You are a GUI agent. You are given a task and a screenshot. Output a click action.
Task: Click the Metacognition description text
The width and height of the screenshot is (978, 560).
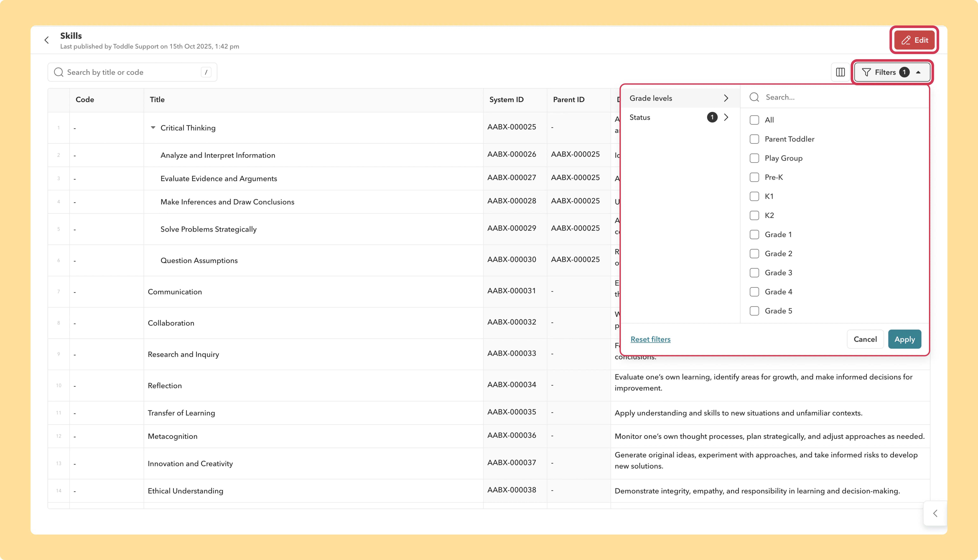coord(769,437)
